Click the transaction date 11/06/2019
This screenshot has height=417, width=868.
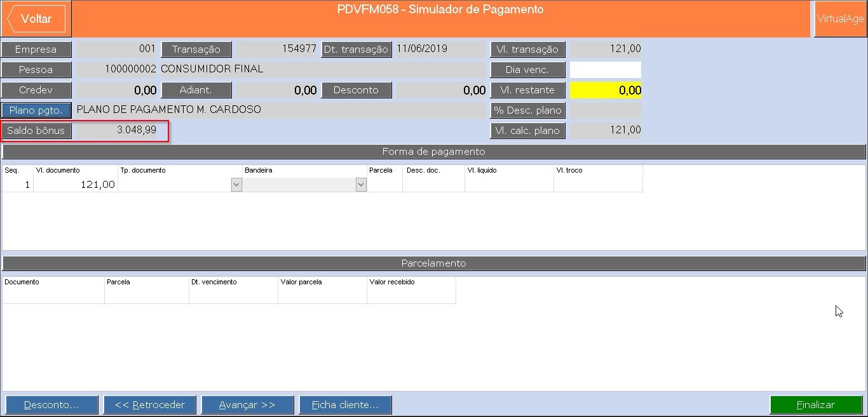[440, 49]
